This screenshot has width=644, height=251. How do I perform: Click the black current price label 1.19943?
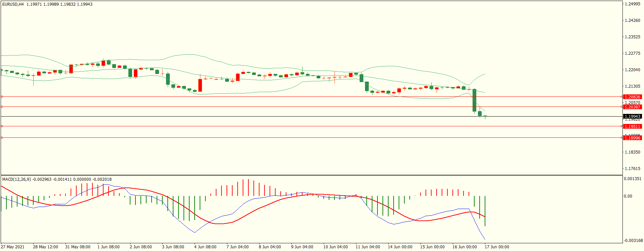(x=632, y=117)
